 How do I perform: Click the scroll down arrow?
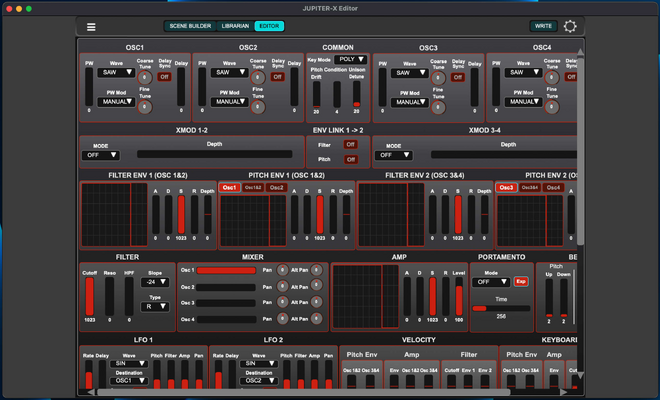[x=580, y=375]
